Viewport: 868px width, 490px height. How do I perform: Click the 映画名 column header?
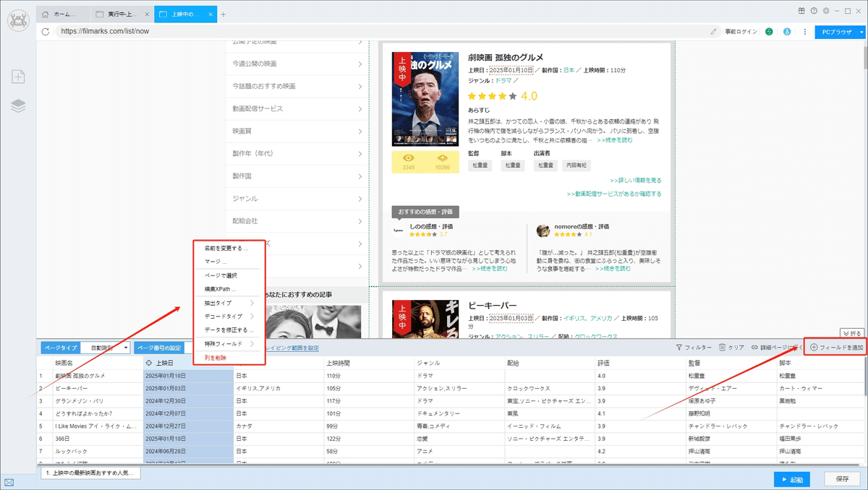(x=98, y=364)
